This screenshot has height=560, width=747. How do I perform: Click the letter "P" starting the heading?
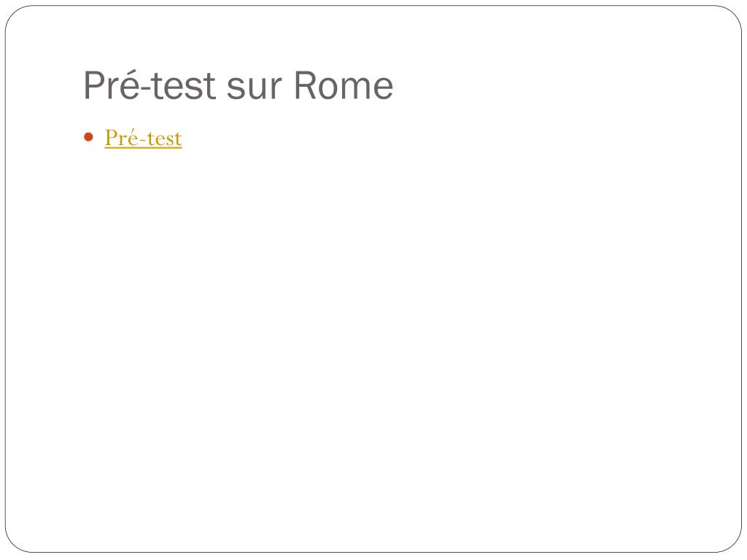92,85
